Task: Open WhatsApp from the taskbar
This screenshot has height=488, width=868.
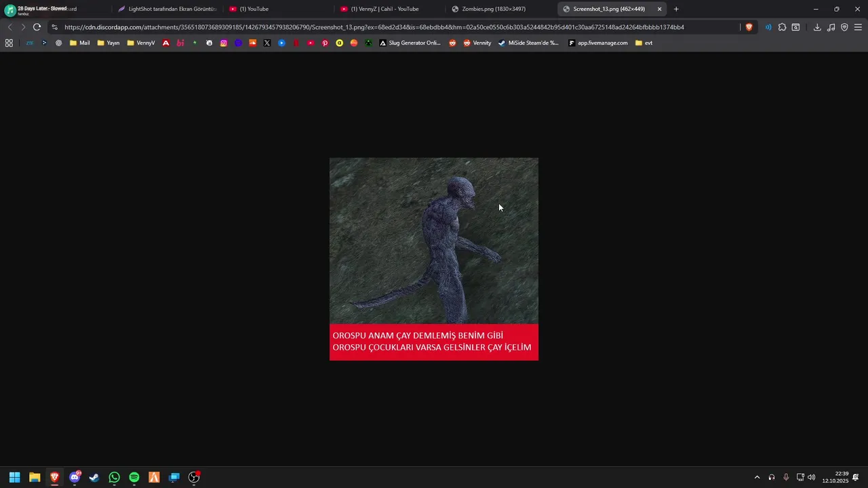Action: (x=114, y=477)
